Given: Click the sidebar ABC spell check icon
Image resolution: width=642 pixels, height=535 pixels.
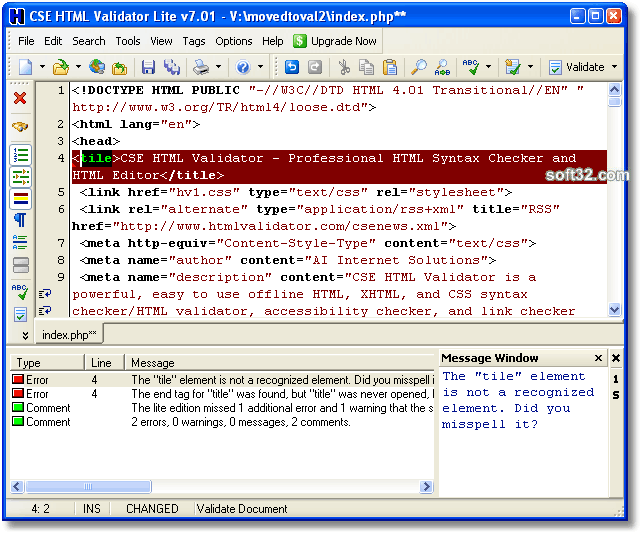Looking at the screenshot, I should coord(20,291).
